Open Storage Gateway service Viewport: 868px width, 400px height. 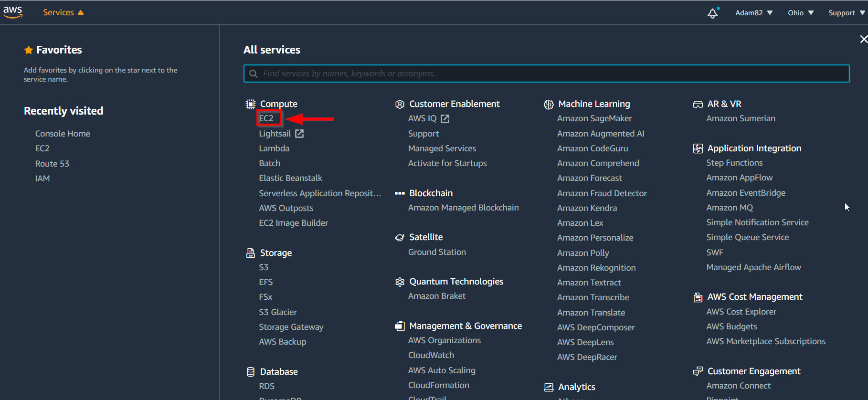pyautogui.click(x=291, y=327)
